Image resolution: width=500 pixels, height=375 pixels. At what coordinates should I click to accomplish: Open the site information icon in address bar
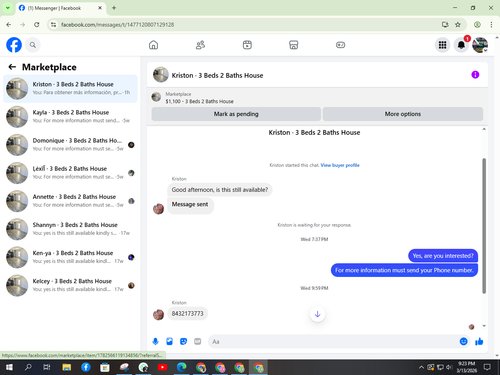53,25
